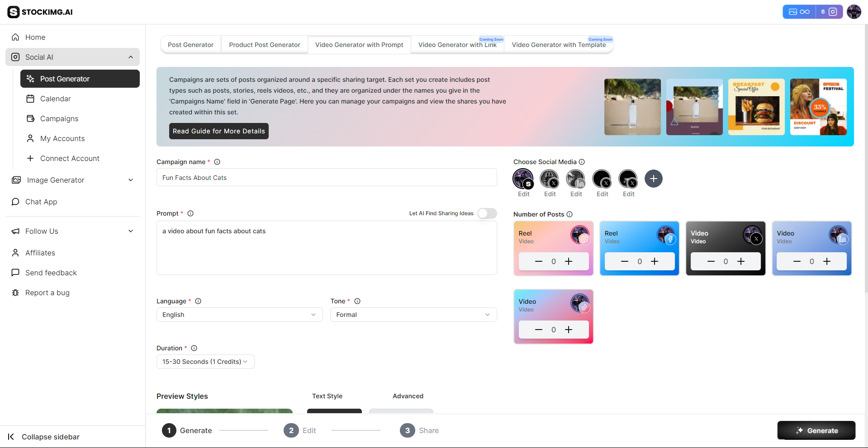Select the Text Style tab
Screen dimensions: 868x448
(x=327, y=396)
